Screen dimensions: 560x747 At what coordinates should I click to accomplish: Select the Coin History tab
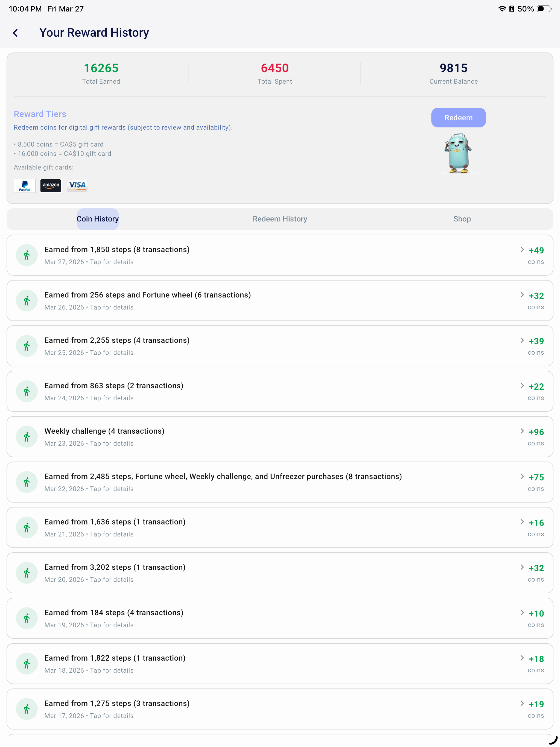coord(98,219)
